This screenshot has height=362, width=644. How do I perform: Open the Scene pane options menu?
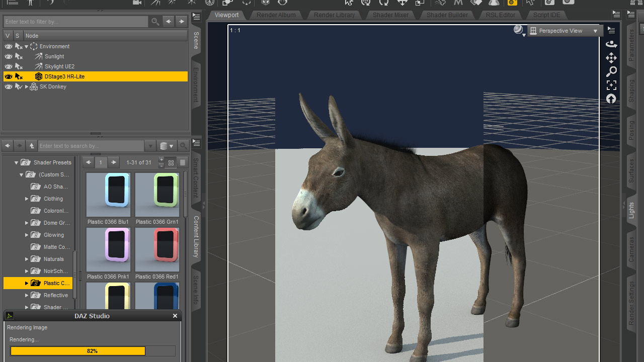click(196, 17)
